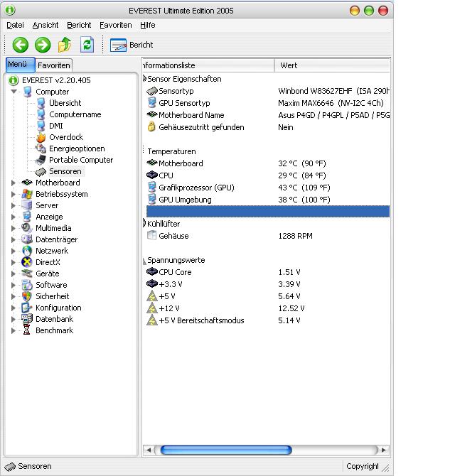Select the highlighted blue empty row
Screen dimensions: 455x476
click(268, 211)
